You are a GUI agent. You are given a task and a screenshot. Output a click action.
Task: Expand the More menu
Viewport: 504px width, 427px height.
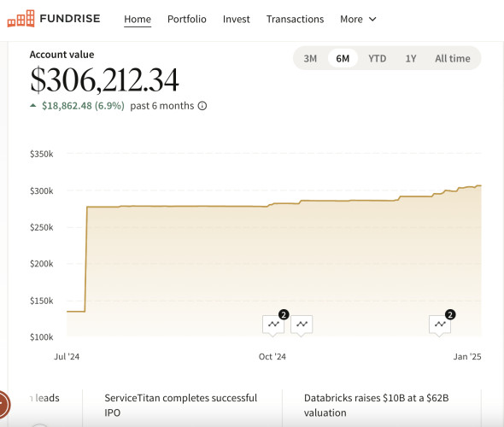pyautogui.click(x=358, y=20)
